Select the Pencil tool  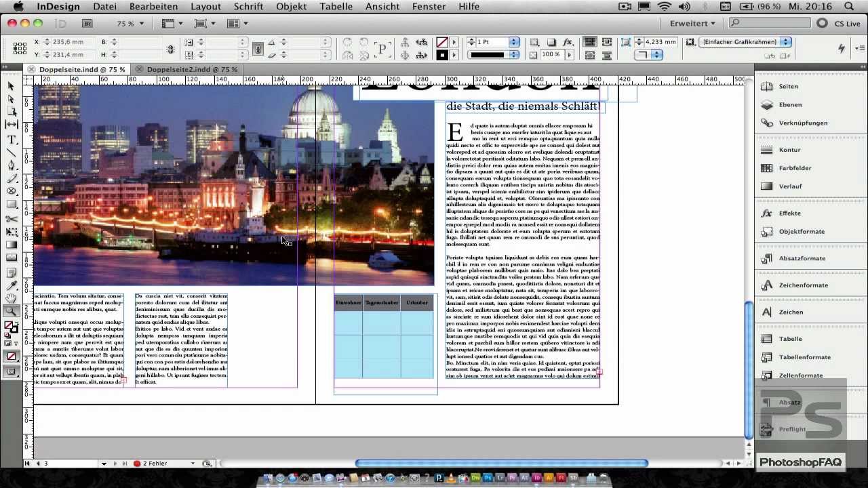click(x=11, y=179)
